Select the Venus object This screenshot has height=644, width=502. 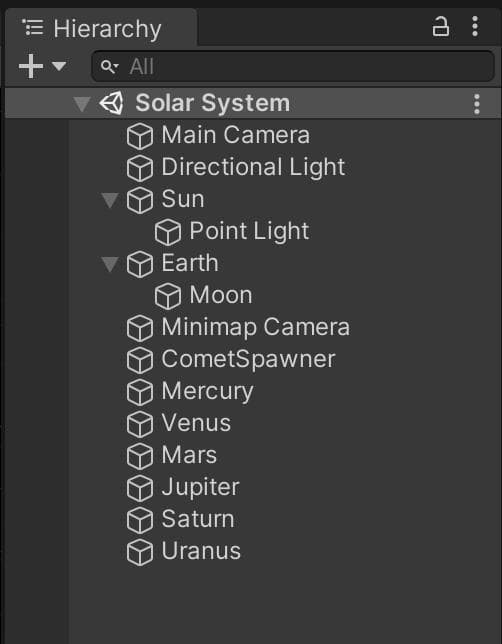click(196, 423)
